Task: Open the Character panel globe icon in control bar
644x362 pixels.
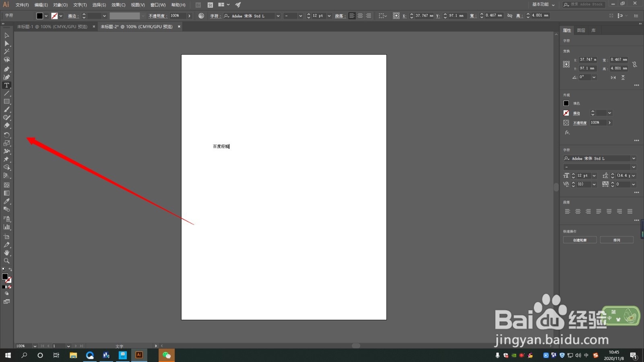Action: (x=201, y=16)
